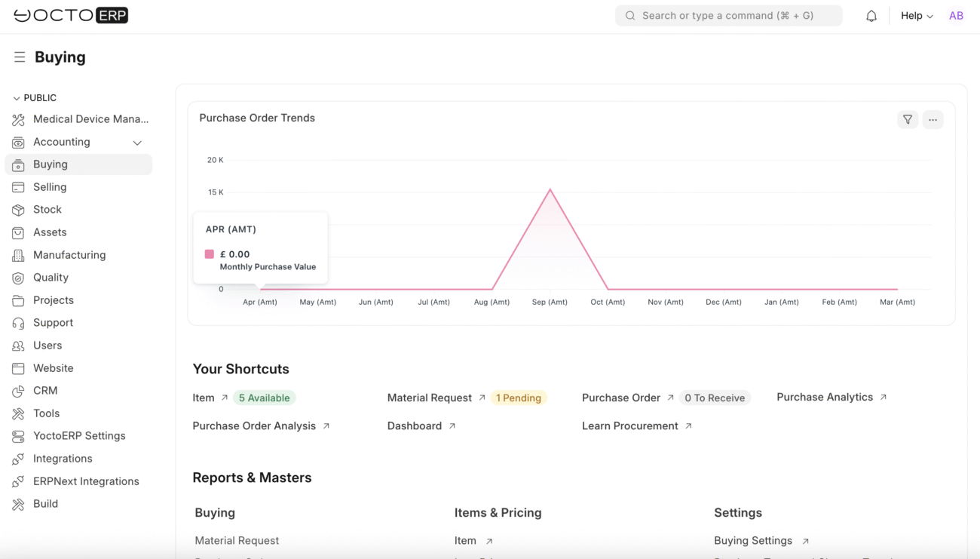This screenshot has width=980, height=559.
Task: Click the pink Monthly Purchase Value swatch
Action: pos(210,254)
